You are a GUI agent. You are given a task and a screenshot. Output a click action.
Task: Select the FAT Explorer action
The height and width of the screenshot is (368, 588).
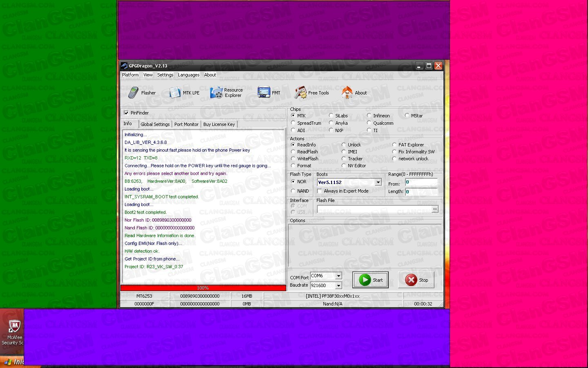tap(394, 145)
